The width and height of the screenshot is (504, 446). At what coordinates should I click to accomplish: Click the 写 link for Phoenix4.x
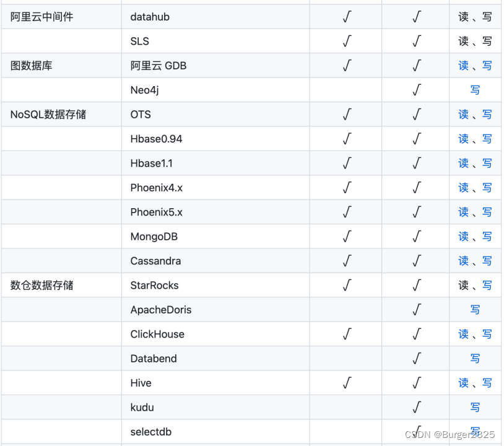tap(487, 188)
